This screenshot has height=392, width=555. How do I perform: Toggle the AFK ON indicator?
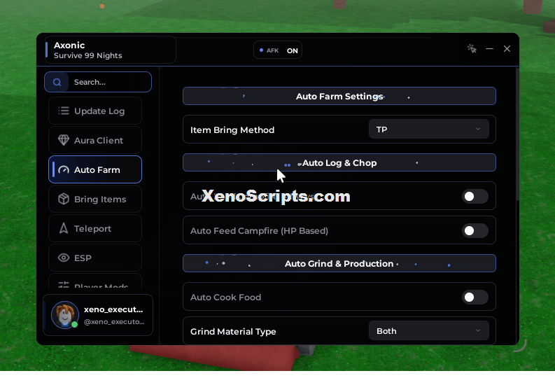[278, 50]
